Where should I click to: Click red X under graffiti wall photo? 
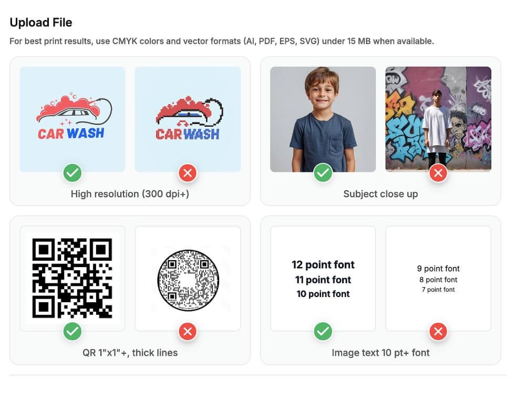(x=438, y=172)
